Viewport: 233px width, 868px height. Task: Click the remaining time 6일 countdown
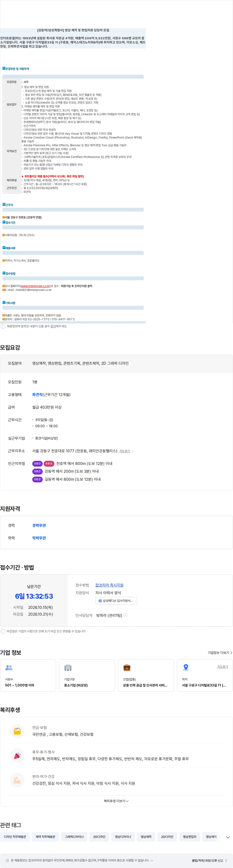coord(34,596)
